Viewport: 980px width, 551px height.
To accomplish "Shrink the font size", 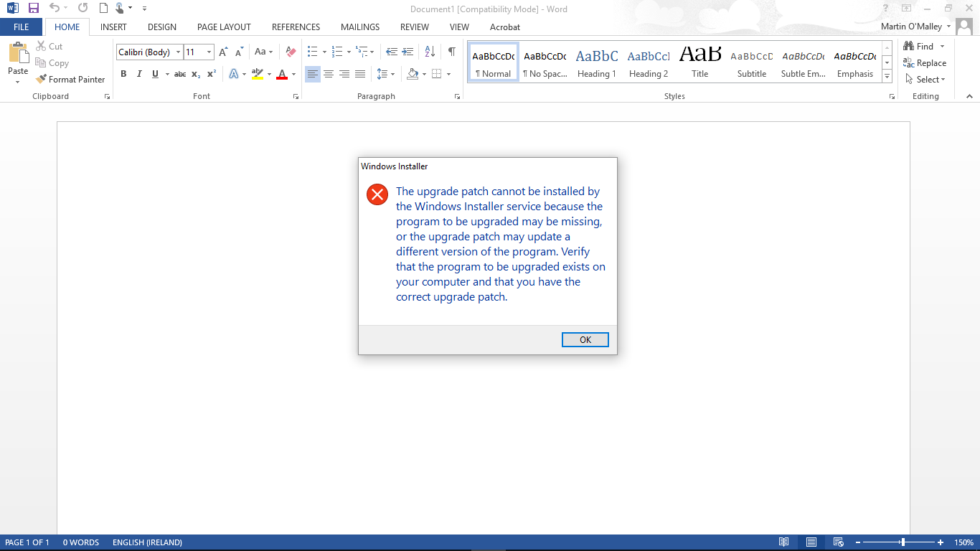I will pos(240,52).
